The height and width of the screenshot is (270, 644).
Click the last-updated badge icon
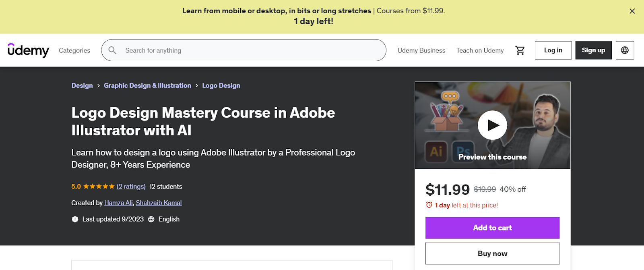click(x=75, y=219)
